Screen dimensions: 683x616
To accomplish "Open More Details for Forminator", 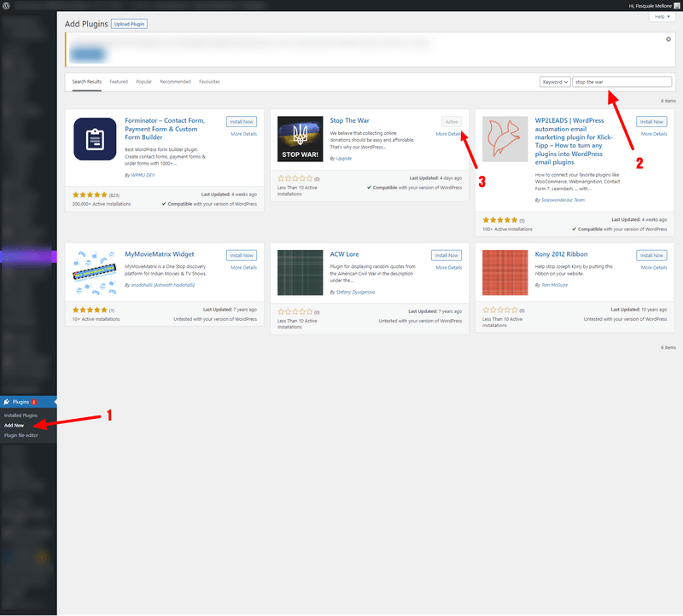I will pyautogui.click(x=244, y=134).
